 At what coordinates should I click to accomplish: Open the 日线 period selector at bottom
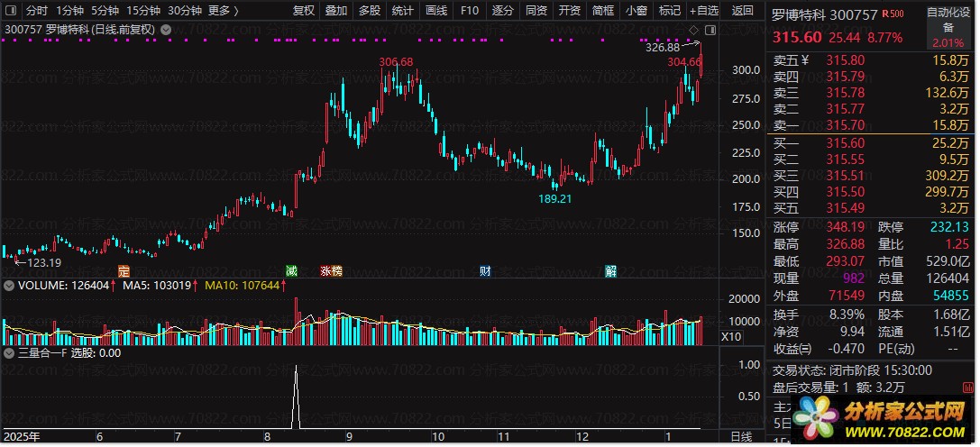click(x=742, y=436)
